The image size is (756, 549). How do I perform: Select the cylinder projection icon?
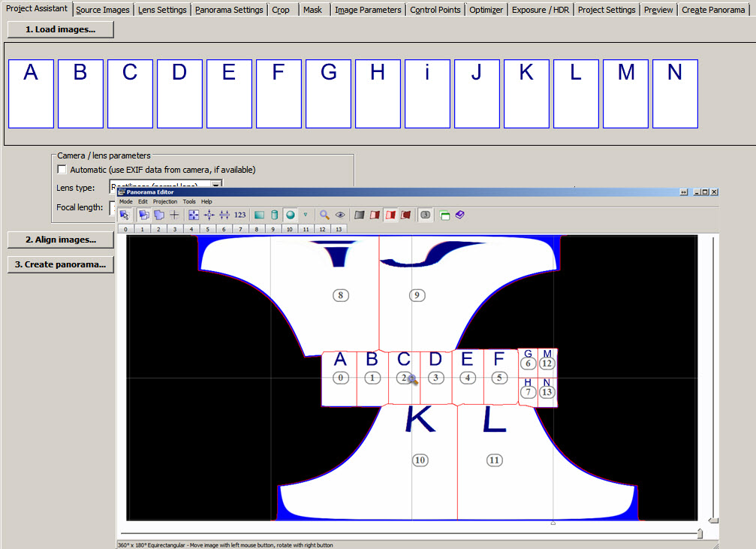(x=274, y=215)
